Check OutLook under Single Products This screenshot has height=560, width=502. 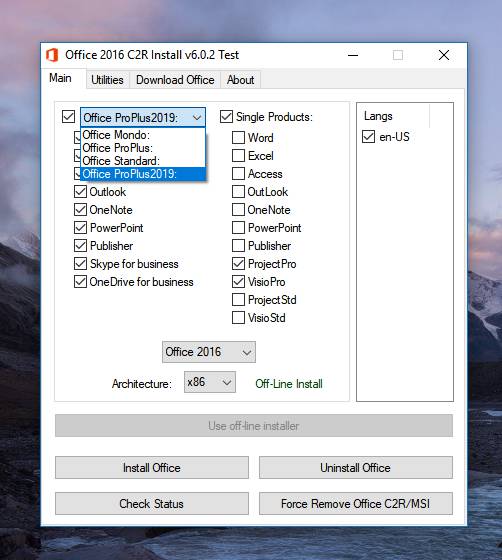pos(238,192)
